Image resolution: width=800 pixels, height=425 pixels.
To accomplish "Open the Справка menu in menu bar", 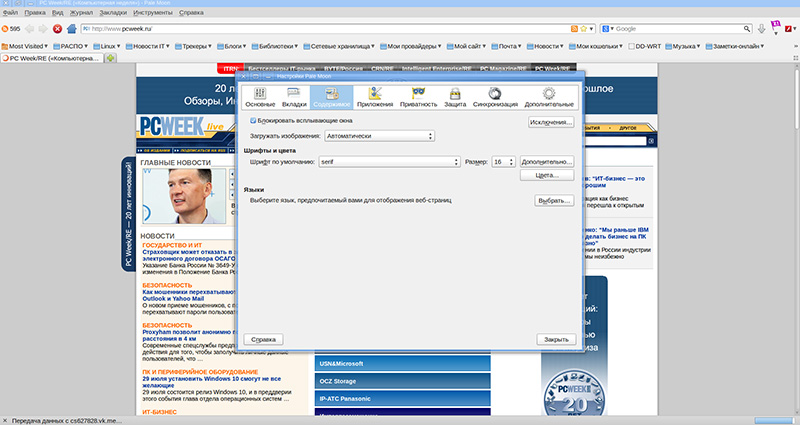I will point(191,13).
